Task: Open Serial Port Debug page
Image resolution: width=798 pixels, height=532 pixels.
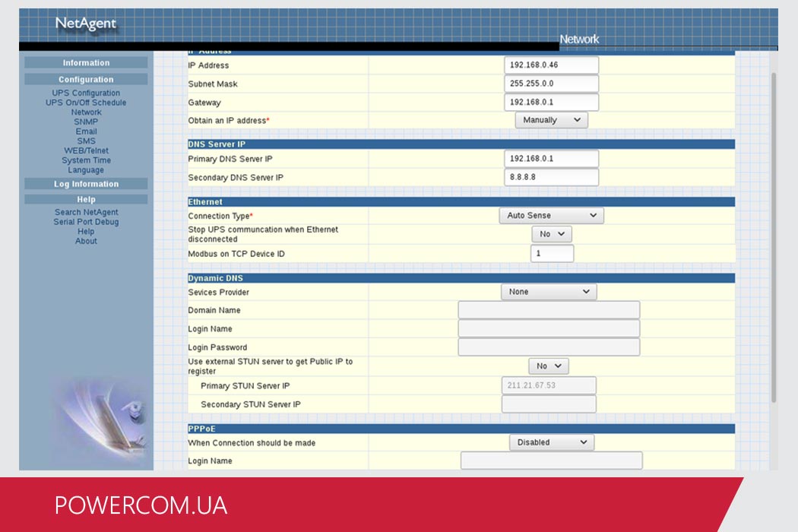Action: [86, 222]
